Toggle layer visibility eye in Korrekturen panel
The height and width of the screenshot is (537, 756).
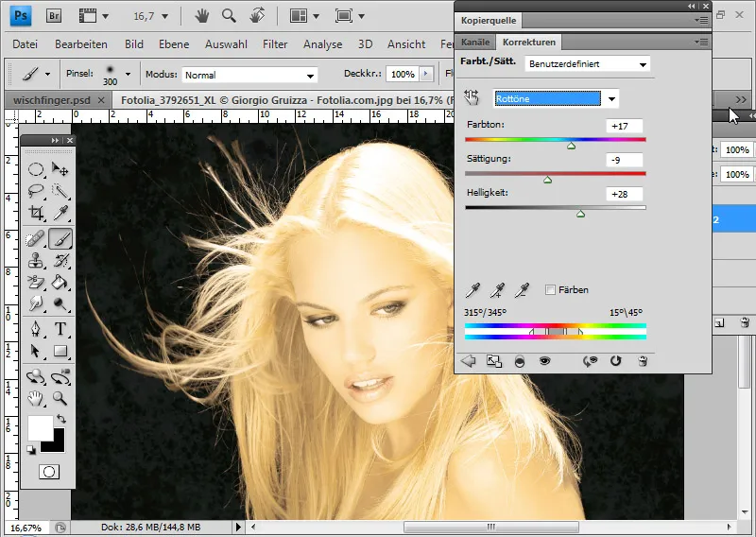point(545,361)
